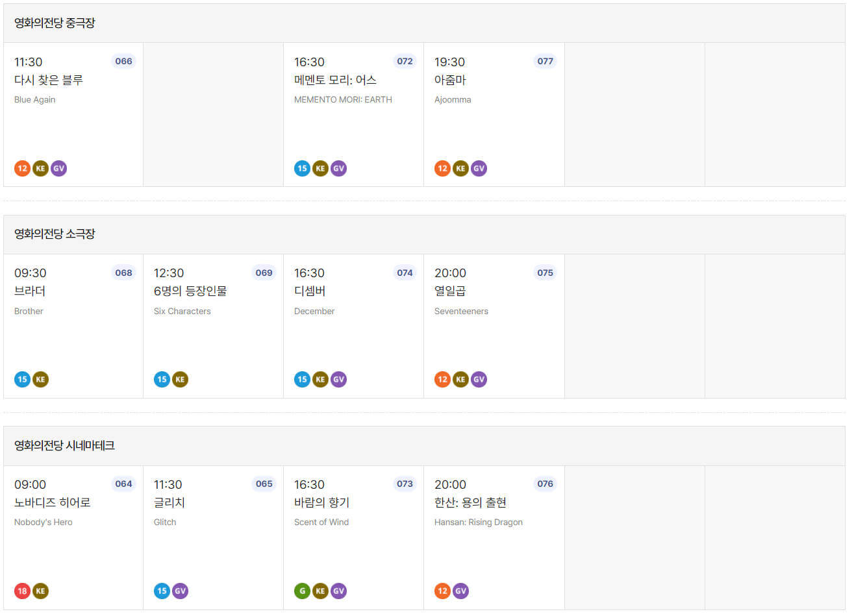Open screening code 073 badge
The height and width of the screenshot is (616, 852).
tap(405, 484)
